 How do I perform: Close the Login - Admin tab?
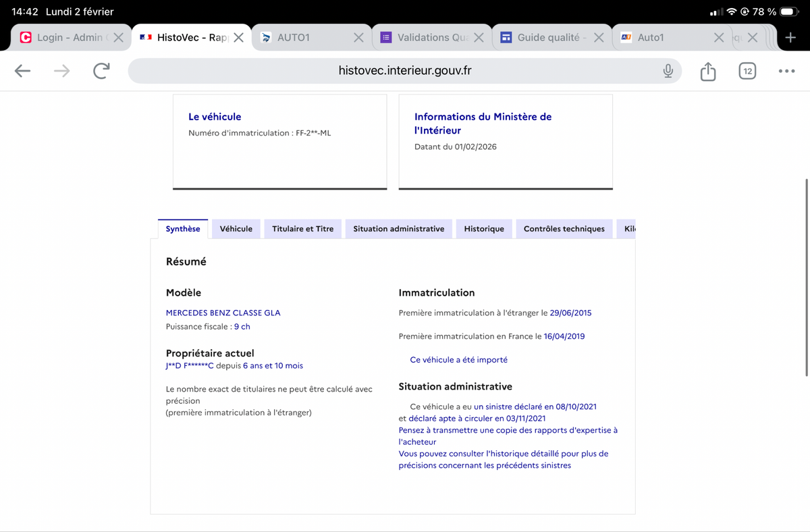click(x=118, y=38)
